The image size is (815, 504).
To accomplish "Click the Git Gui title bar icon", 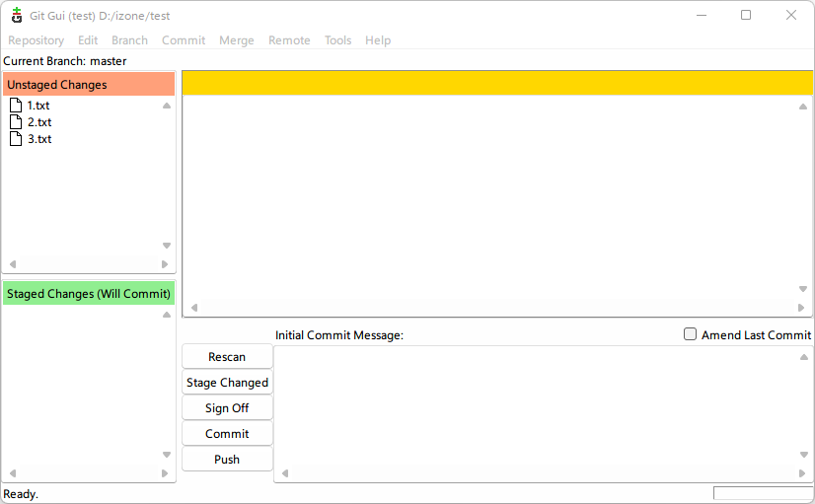I will tap(16, 15).
